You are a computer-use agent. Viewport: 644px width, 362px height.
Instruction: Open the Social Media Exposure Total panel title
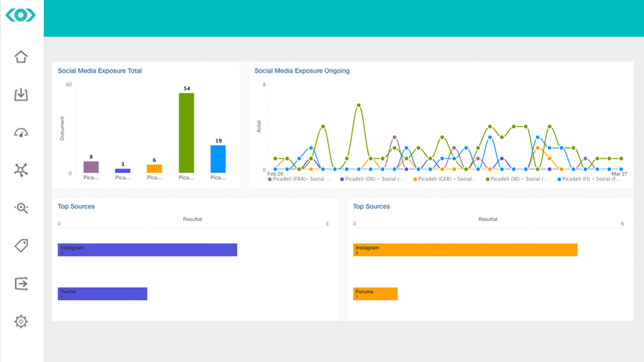(99, 71)
